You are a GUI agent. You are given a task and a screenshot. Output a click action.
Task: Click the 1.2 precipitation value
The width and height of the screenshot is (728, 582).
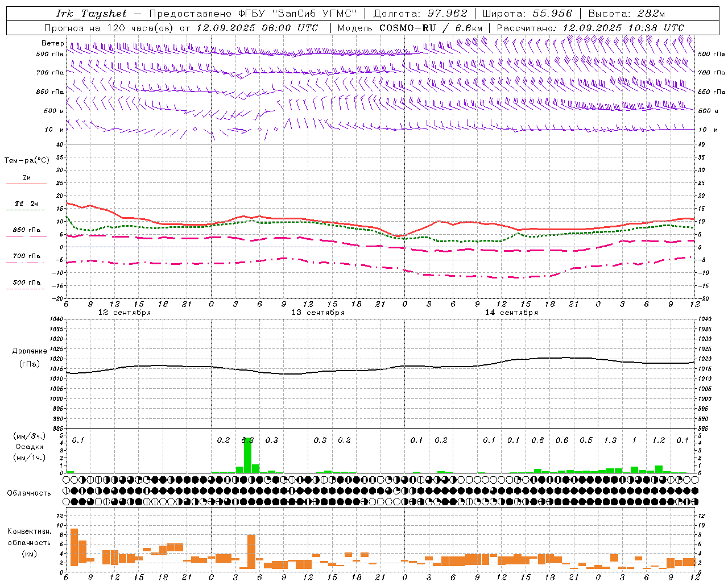click(x=659, y=440)
